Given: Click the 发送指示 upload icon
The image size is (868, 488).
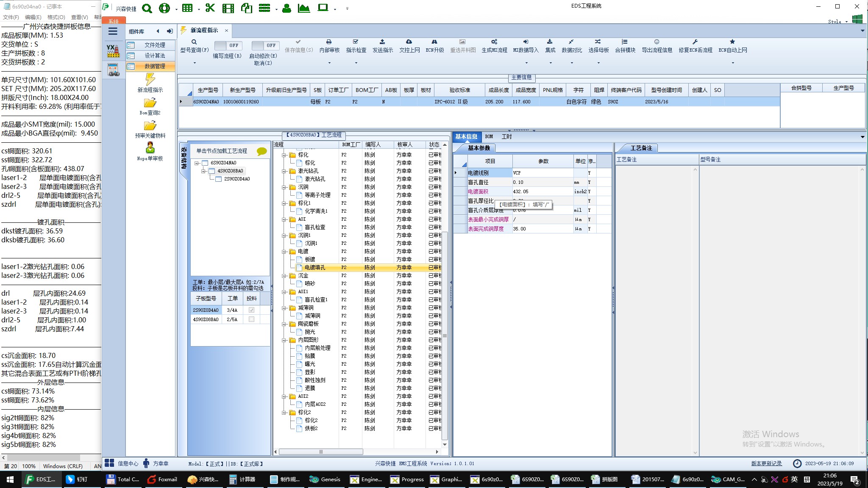Looking at the screenshot, I should 382,42.
